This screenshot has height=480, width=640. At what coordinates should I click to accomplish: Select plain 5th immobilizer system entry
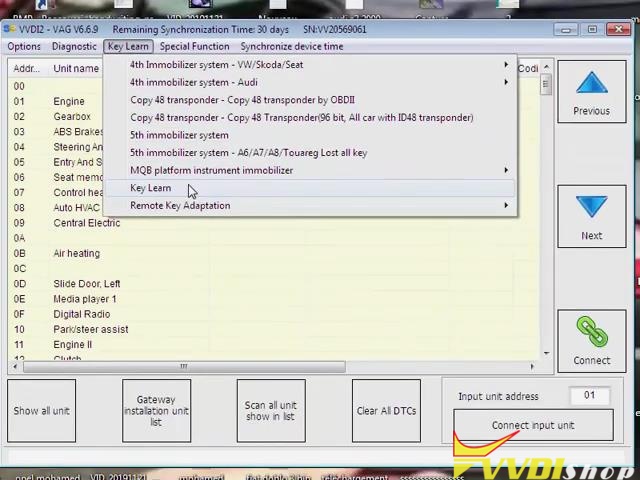click(310, 135)
